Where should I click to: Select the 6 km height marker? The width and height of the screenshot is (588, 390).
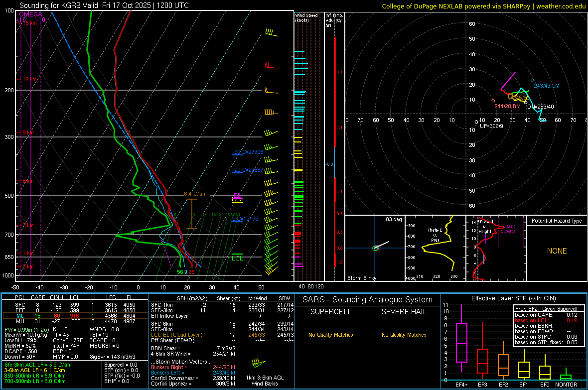pyautogui.click(x=28, y=181)
